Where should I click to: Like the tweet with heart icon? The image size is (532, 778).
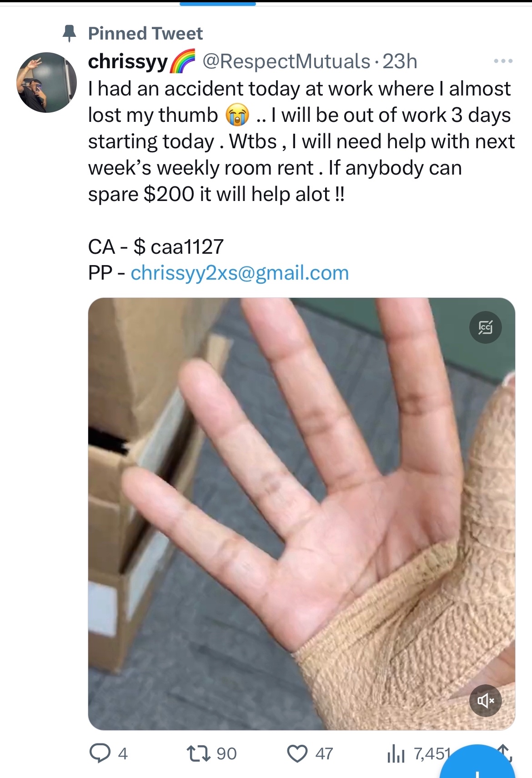pos(297,753)
